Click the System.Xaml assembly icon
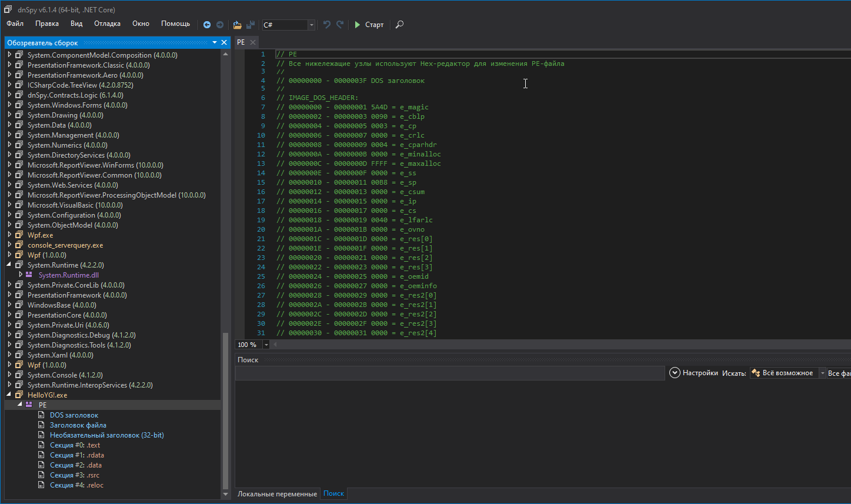This screenshot has width=851, height=504. pos(19,355)
